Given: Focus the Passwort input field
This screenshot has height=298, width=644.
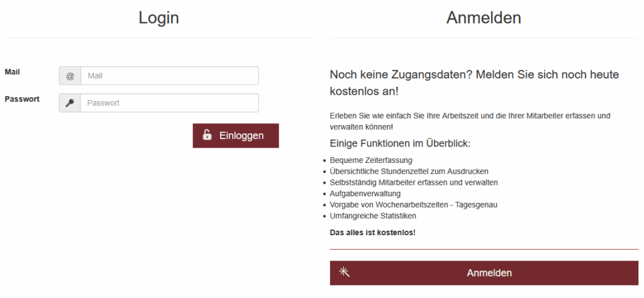Looking at the screenshot, I should [169, 103].
